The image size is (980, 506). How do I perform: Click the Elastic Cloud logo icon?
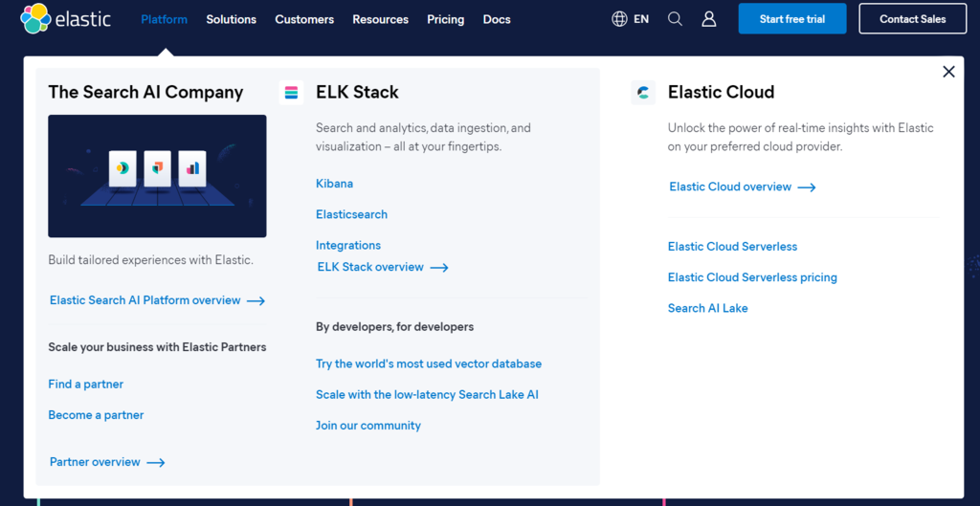pyautogui.click(x=643, y=93)
